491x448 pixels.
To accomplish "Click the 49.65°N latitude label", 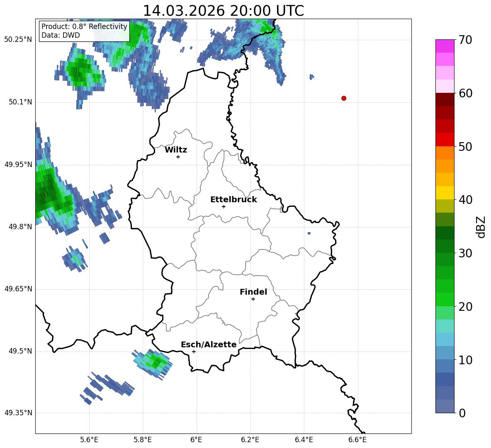I will pos(18,289).
